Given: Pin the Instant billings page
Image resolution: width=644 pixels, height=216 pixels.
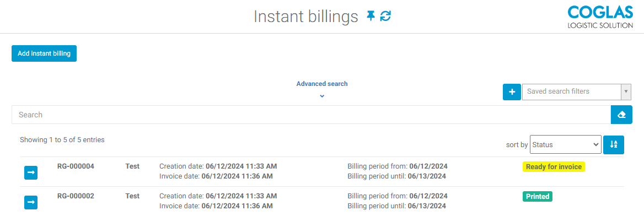Looking at the screenshot, I should [371, 16].
